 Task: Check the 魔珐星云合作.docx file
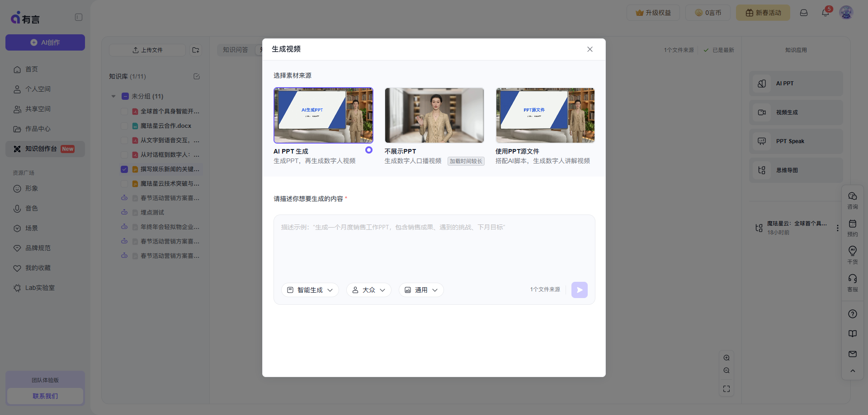point(124,126)
